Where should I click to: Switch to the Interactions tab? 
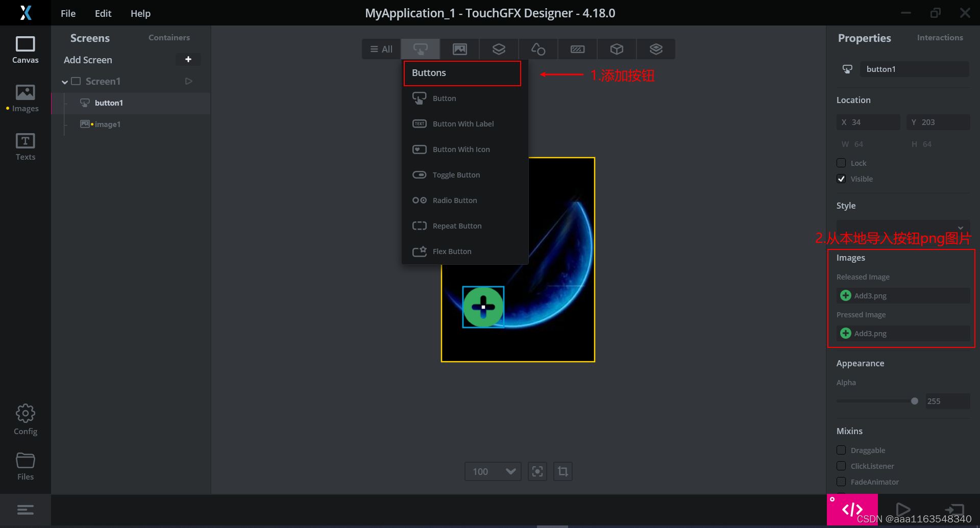(940, 37)
